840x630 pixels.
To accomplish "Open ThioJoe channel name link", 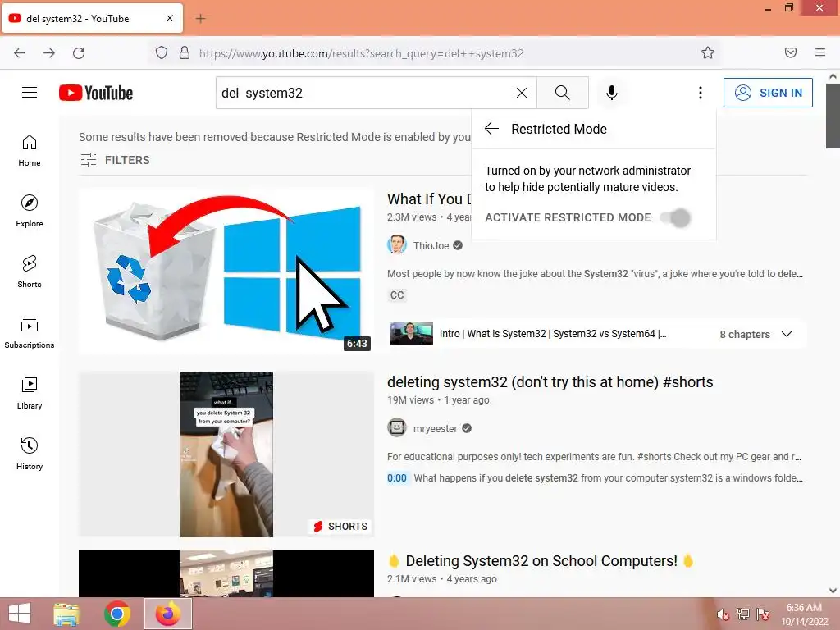I will click(x=431, y=245).
